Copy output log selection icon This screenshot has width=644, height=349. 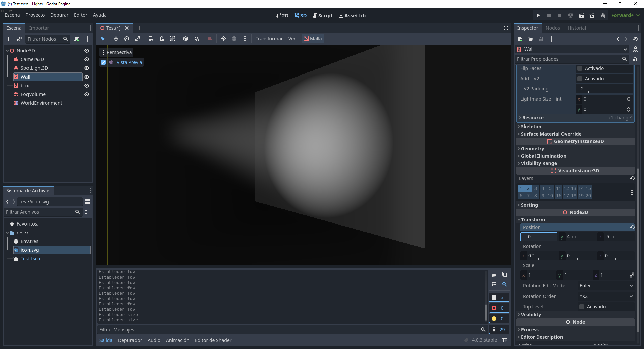[x=505, y=274]
